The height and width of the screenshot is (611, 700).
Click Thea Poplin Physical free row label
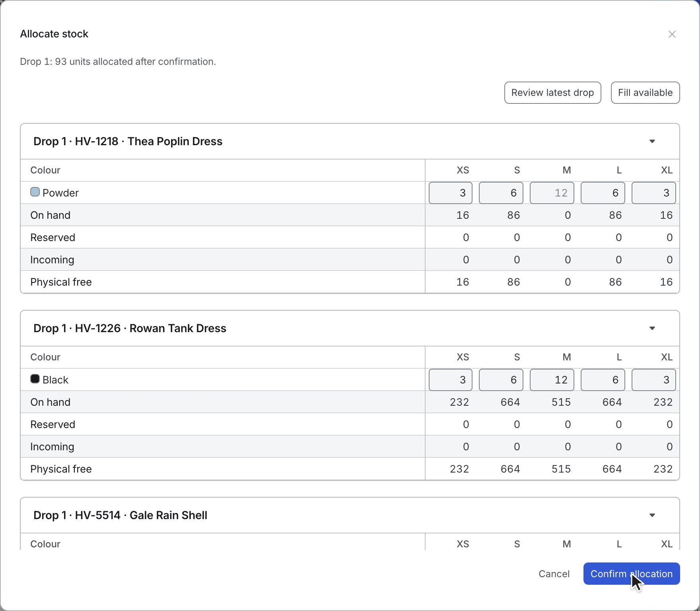[x=61, y=282]
